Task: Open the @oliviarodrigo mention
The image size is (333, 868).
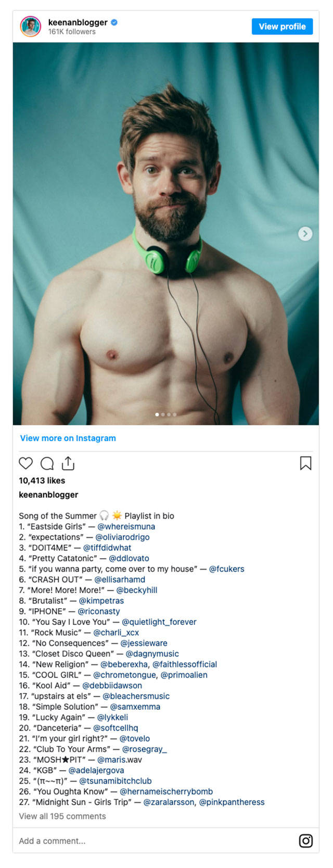Action: (122, 537)
